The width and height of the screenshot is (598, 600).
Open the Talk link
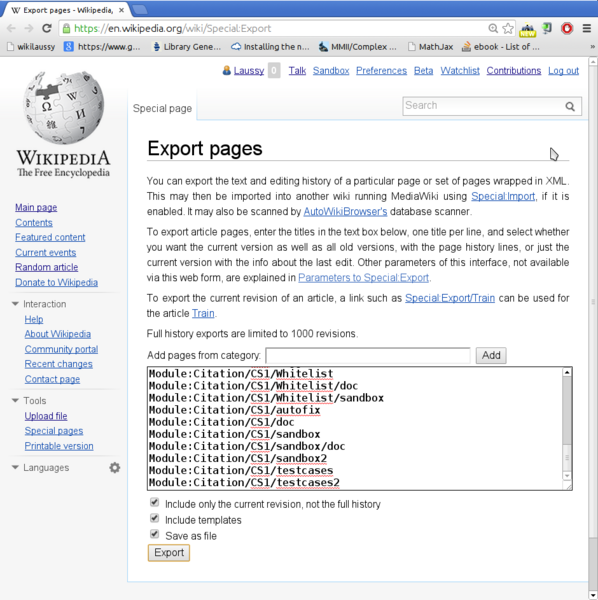pos(297,71)
